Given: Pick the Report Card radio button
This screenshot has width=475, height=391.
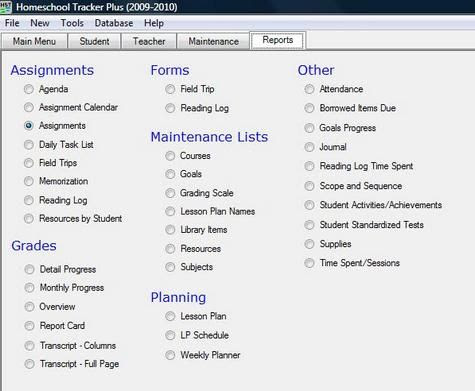Looking at the screenshot, I should click(x=29, y=326).
